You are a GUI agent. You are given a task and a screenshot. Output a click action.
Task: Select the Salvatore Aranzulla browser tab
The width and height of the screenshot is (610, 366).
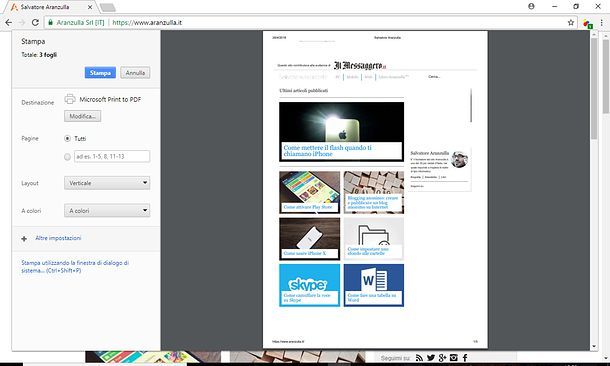coord(52,7)
